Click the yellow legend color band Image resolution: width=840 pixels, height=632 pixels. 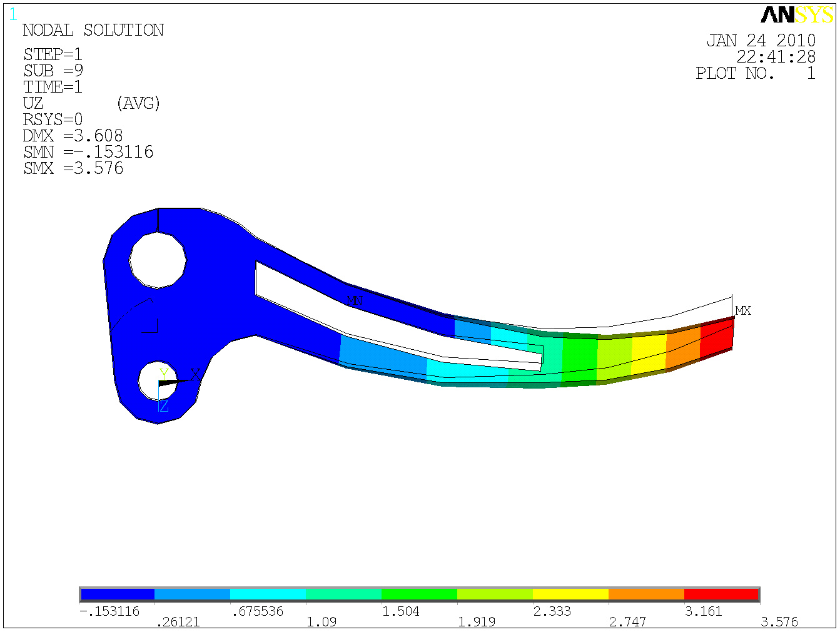tap(570, 594)
